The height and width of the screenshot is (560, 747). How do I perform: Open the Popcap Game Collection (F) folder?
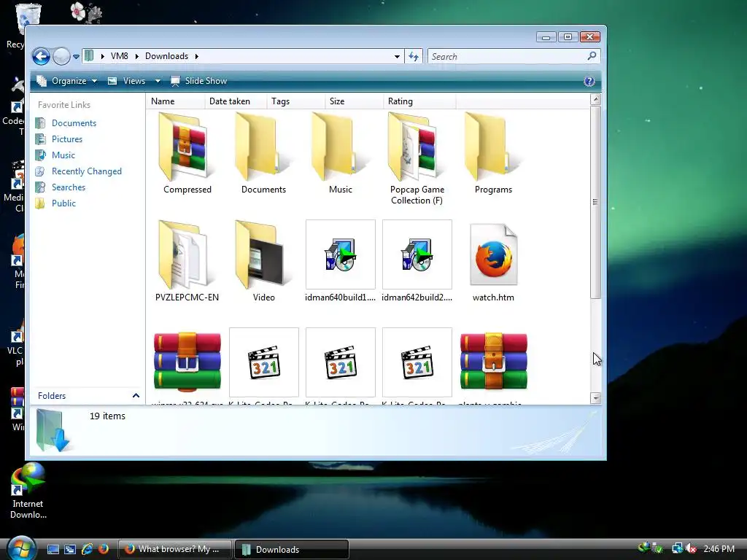click(417, 157)
